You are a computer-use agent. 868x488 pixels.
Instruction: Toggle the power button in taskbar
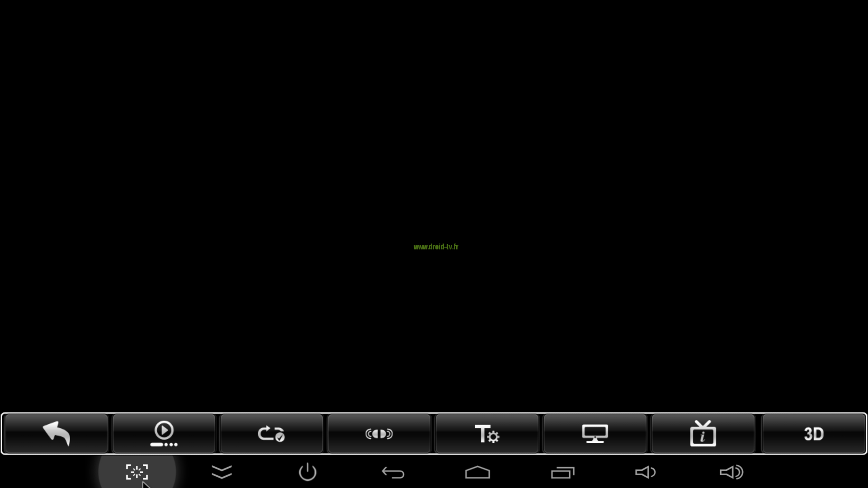pos(307,472)
